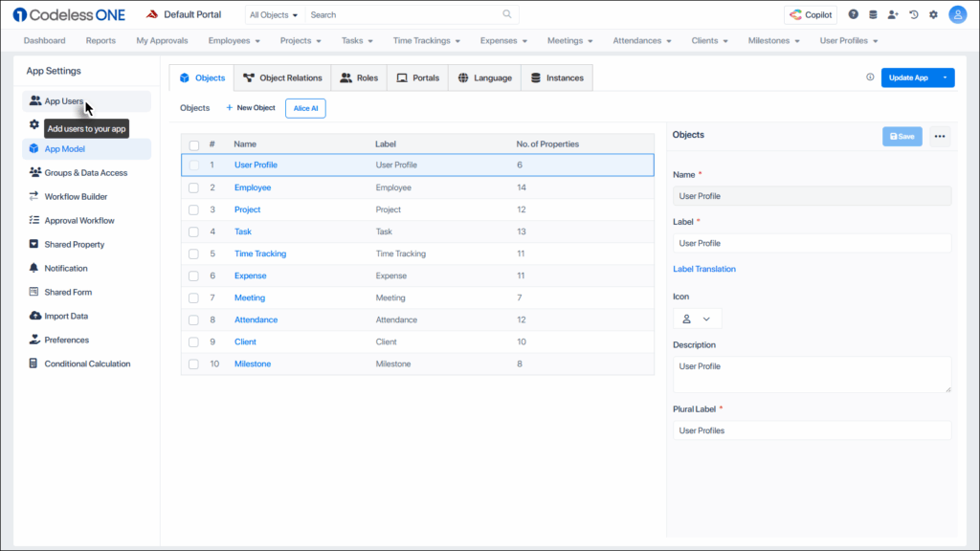
Task: Switch to the Instances tab
Action: [x=557, y=77]
